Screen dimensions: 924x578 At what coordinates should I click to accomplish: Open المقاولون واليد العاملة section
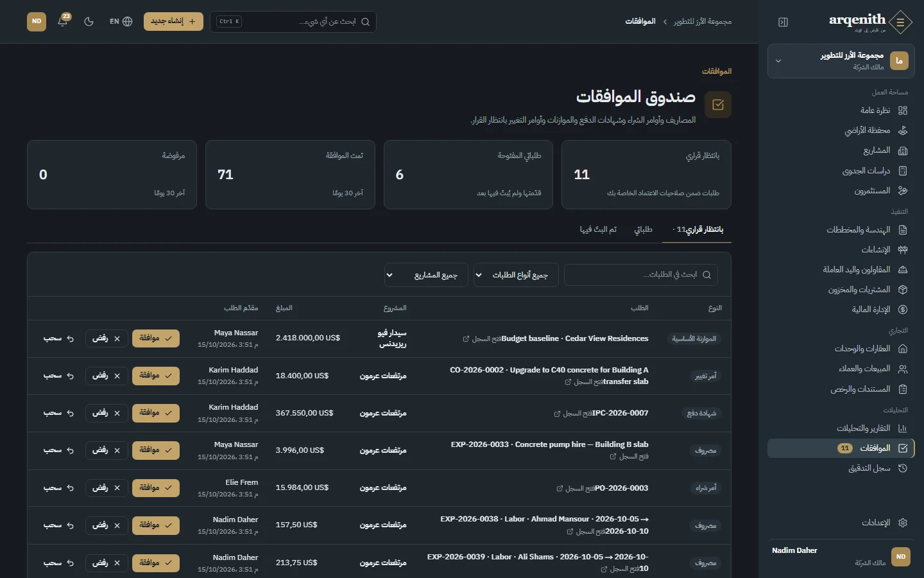point(841,270)
